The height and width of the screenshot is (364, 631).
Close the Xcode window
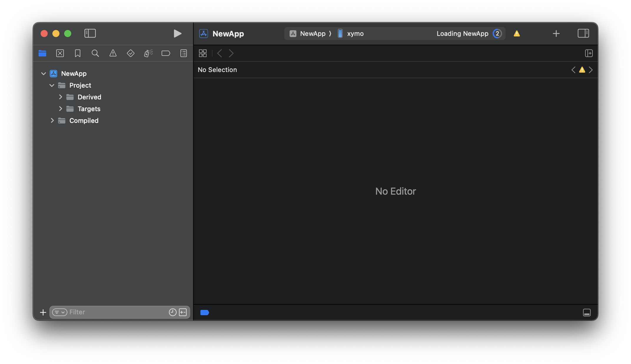[x=44, y=34]
